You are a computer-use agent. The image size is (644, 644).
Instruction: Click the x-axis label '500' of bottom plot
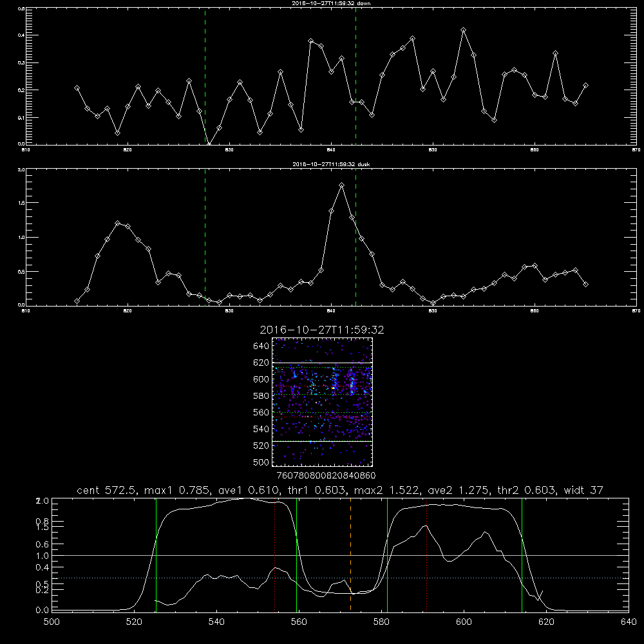point(52,622)
